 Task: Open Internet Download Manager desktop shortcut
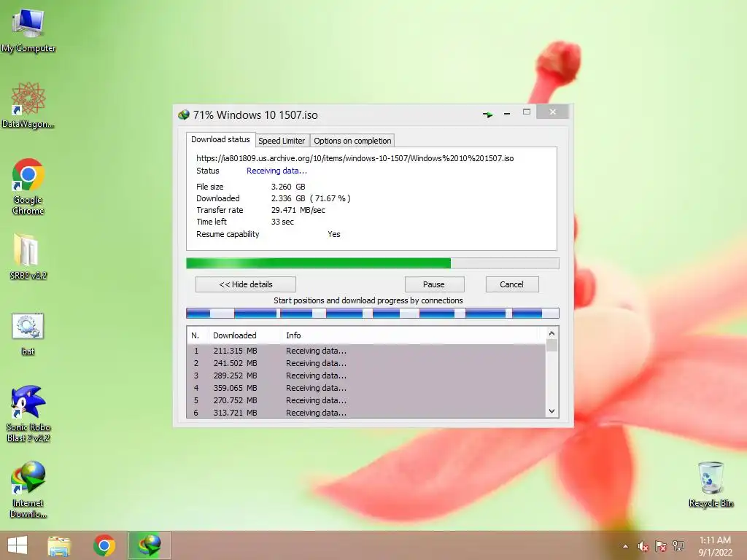(x=28, y=489)
